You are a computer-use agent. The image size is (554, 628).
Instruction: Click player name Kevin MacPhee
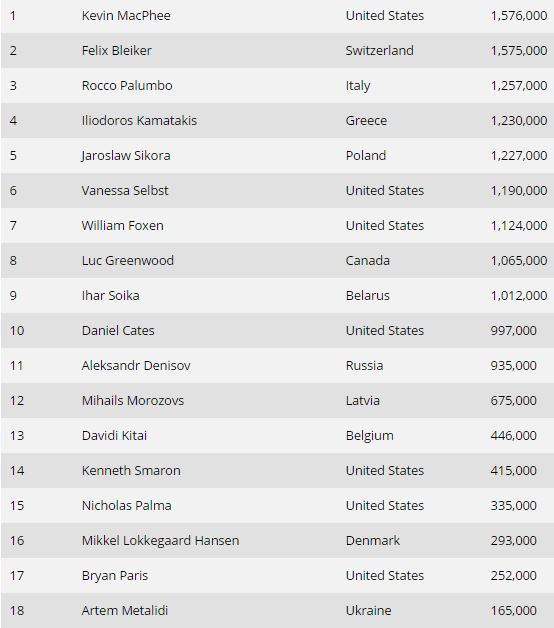(x=126, y=16)
